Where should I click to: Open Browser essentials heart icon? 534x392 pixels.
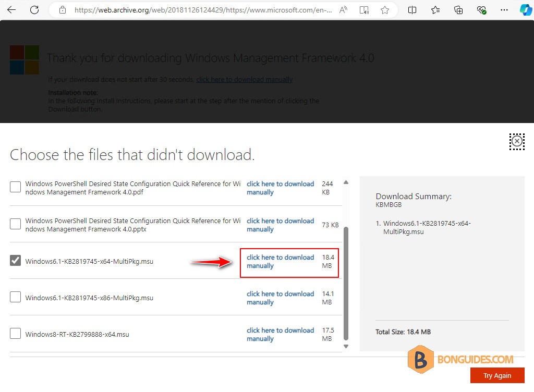(x=481, y=10)
